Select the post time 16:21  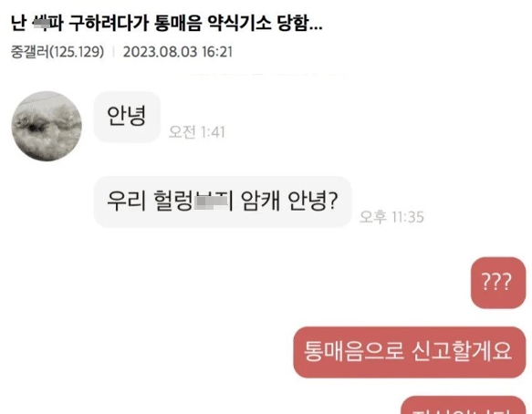click(217, 52)
